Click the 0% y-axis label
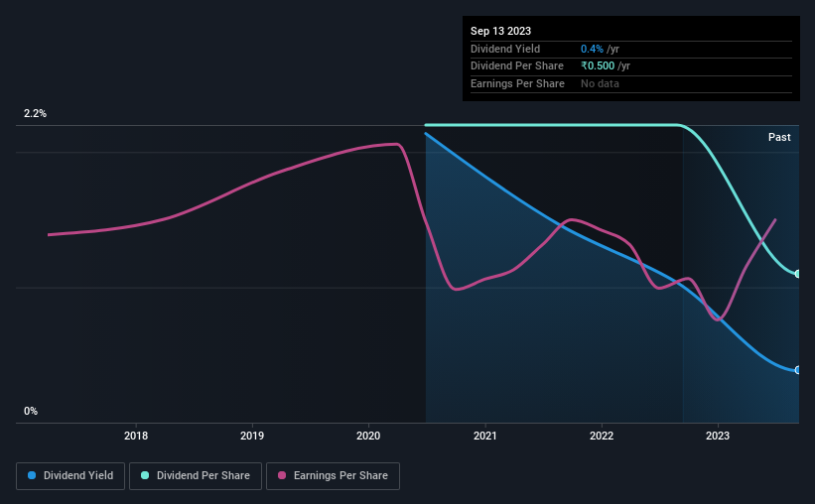The image size is (815, 504). (x=31, y=411)
